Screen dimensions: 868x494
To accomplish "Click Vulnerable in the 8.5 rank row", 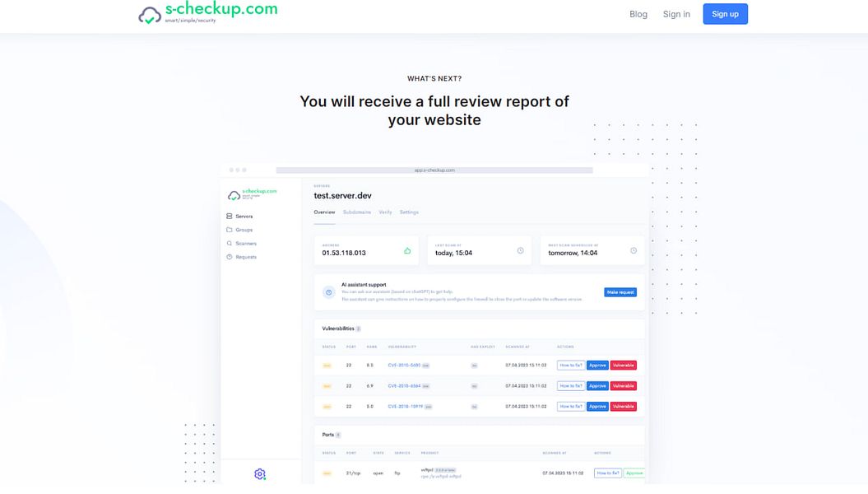I will [x=624, y=366].
